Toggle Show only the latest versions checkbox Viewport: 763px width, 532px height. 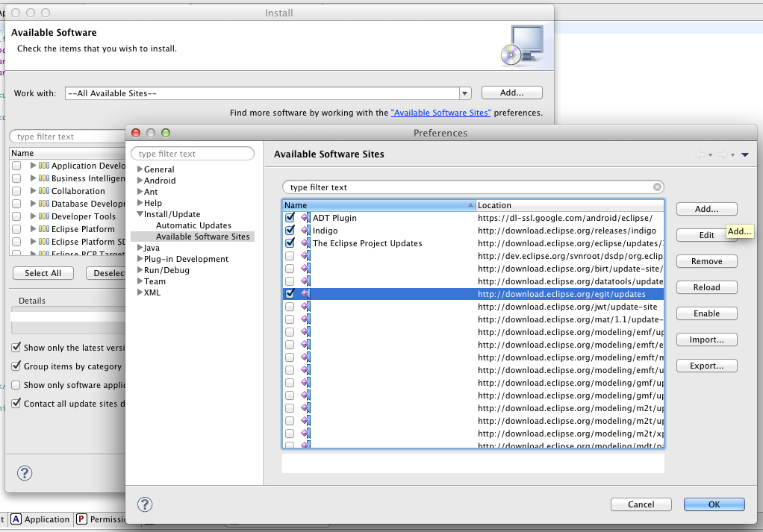click(16, 347)
